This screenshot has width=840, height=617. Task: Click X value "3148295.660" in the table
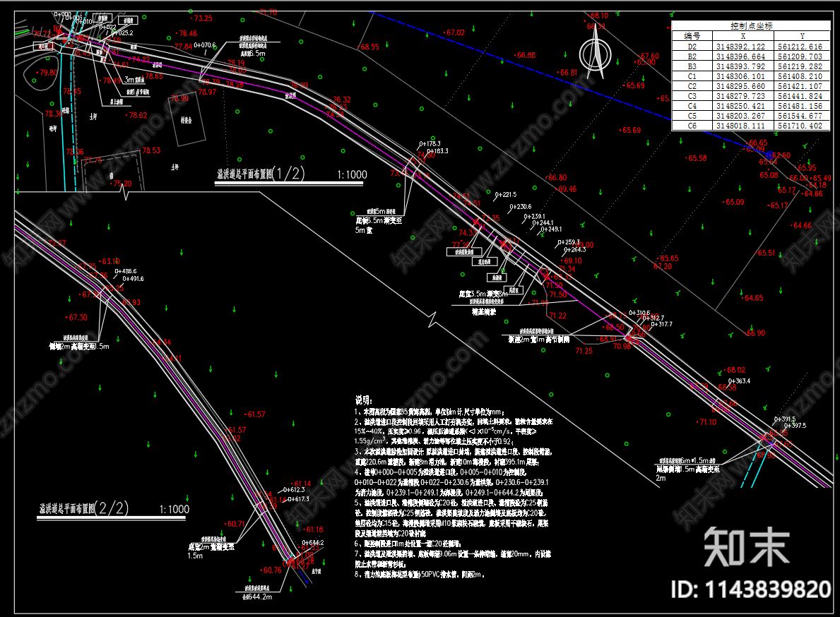(x=741, y=86)
